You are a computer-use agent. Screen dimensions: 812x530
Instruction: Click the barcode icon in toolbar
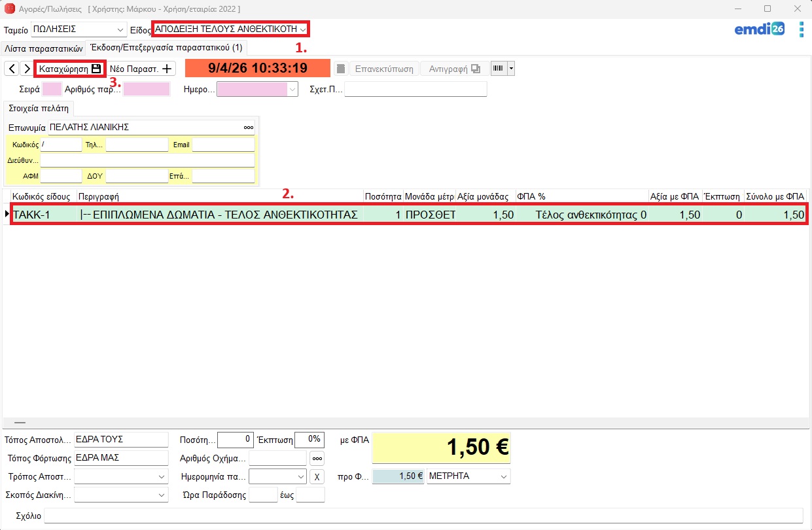tap(499, 69)
